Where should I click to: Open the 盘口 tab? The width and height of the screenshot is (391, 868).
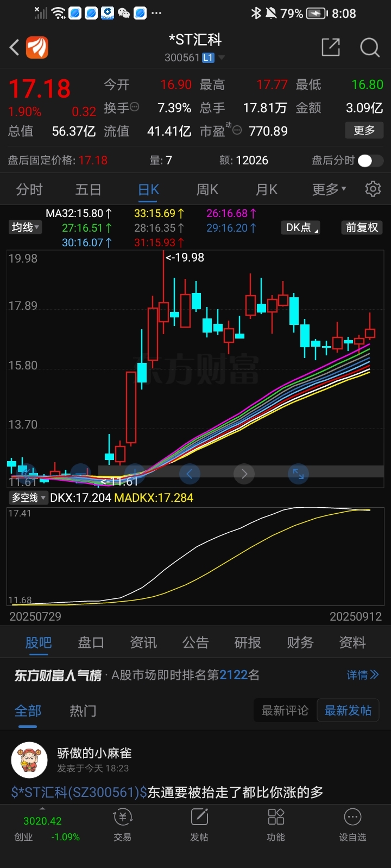pyautogui.click(x=91, y=643)
